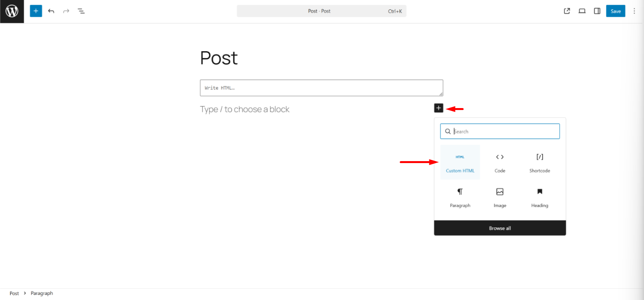Viewport: 644px width, 300px height.
Task: Insert the Code block
Action: point(500,162)
